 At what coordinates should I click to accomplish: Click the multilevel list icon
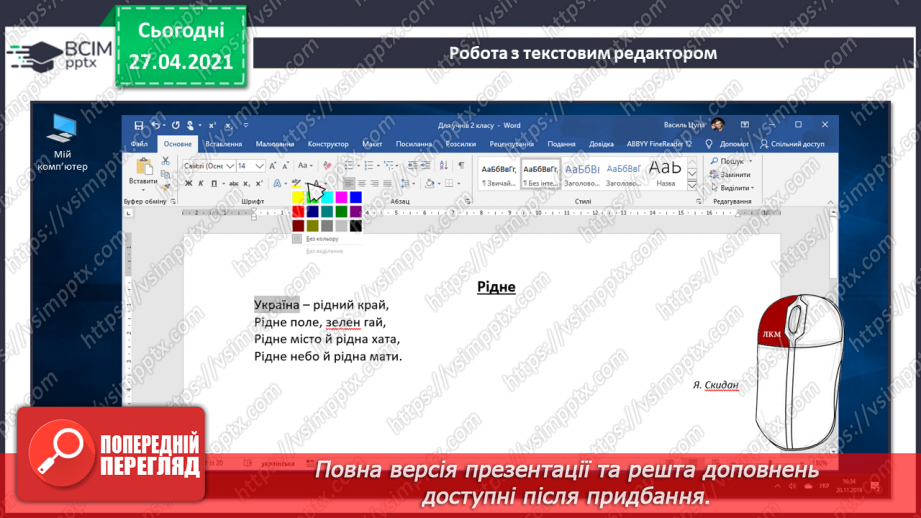point(388,166)
